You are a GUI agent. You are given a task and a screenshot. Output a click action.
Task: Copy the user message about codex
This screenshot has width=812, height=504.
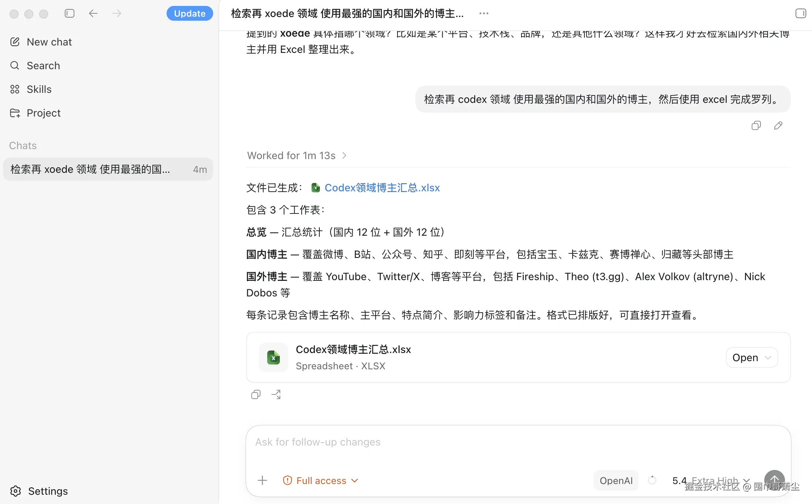(x=756, y=125)
